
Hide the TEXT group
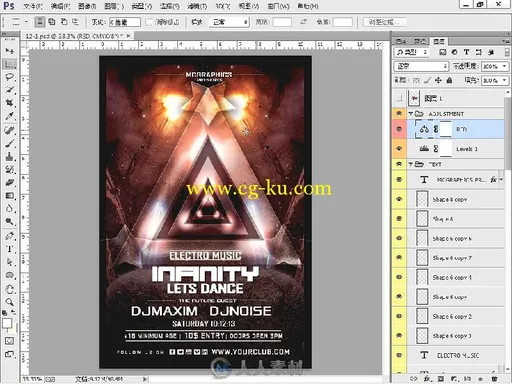pyautogui.click(x=399, y=164)
